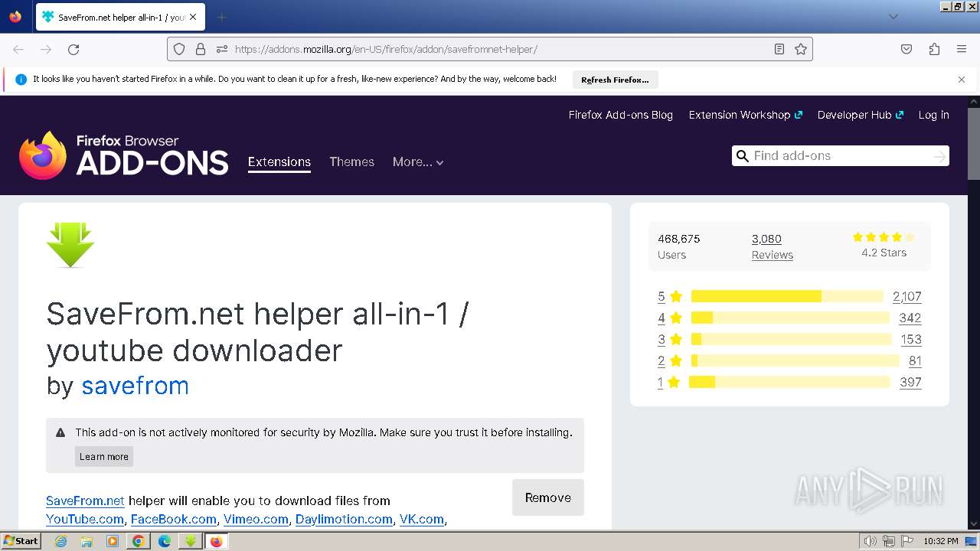Go back with the back arrow
Screen dimensions: 980x551
[x=18, y=49]
